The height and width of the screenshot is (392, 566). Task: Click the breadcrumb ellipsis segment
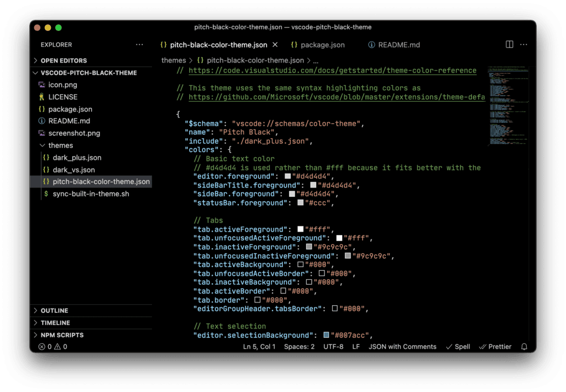(x=316, y=60)
